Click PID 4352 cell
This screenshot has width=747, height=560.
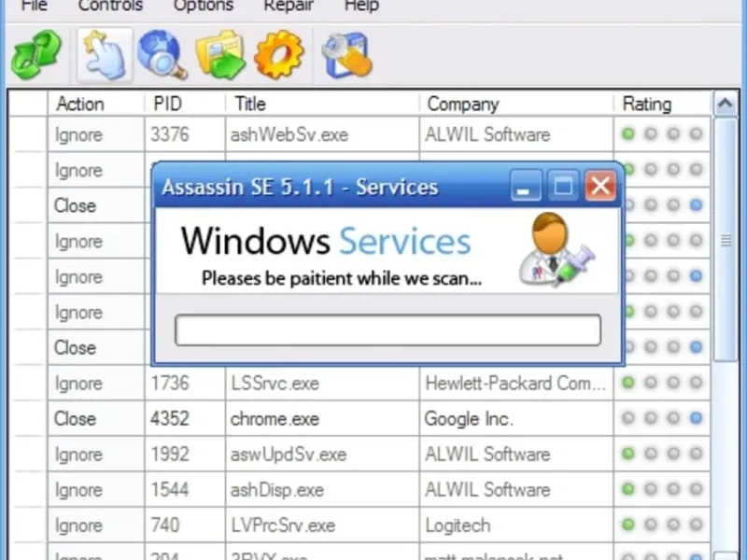point(185,418)
